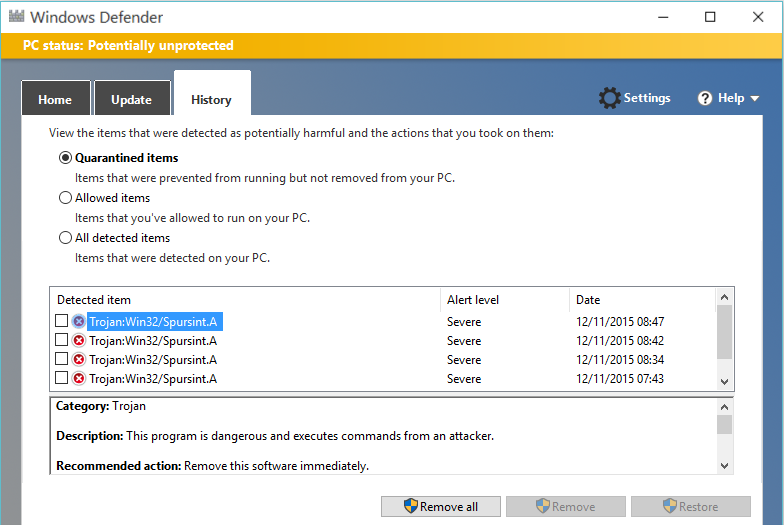Click the description pane scrollbar thumb
The image size is (784, 525).
point(724,424)
